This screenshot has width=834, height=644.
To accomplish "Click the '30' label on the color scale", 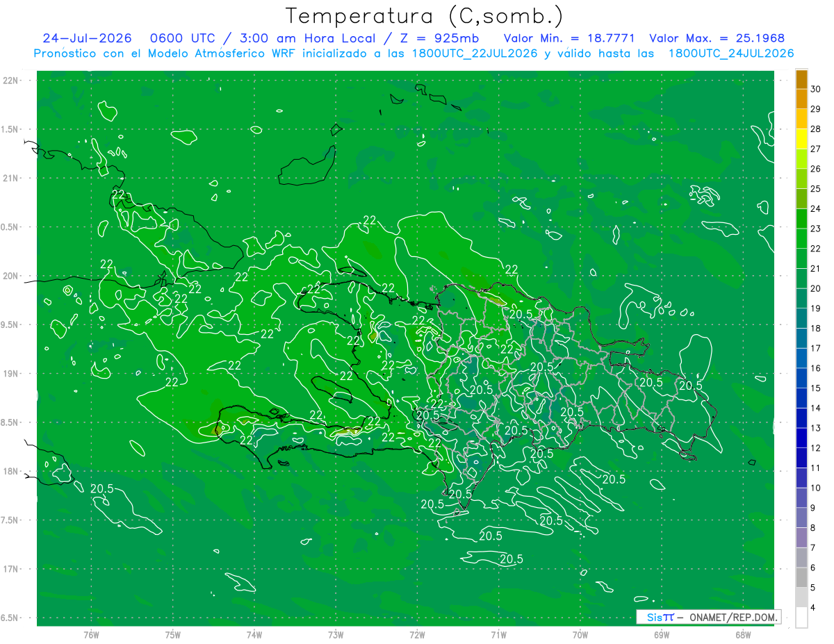I will point(816,89).
